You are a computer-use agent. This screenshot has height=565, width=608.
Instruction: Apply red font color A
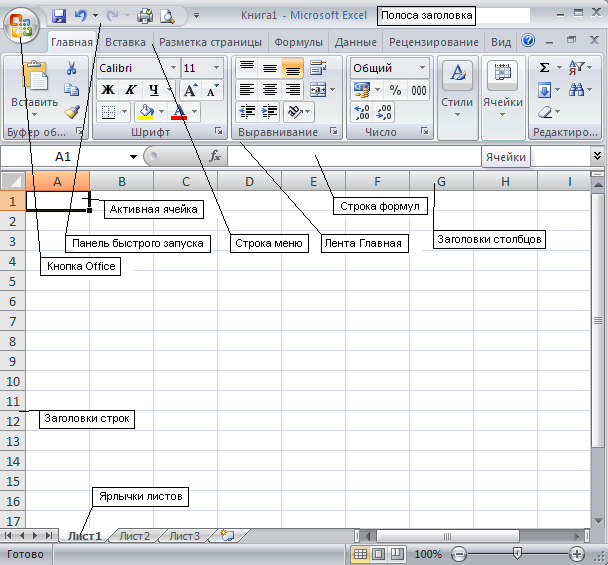click(179, 112)
